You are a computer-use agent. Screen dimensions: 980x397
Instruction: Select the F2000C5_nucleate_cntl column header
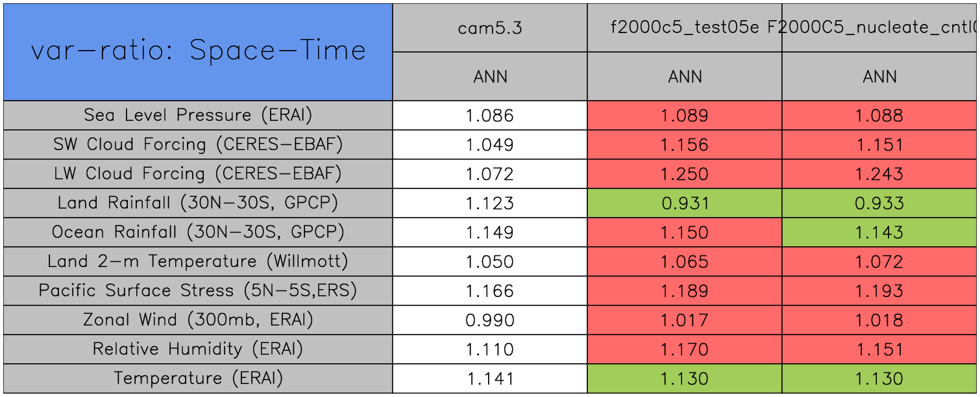click(879, 28)
